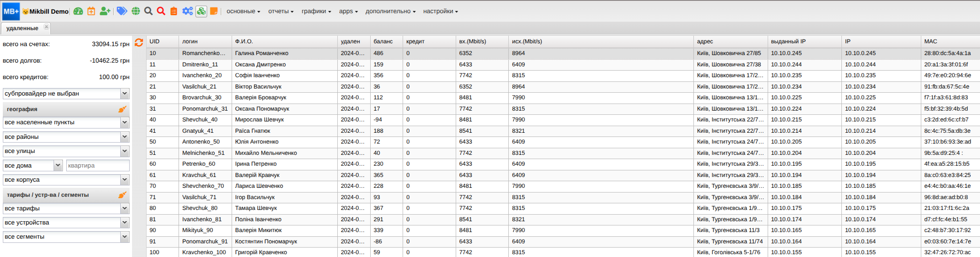
Task: Sort by the баланс column header
Action: coord(387,41)
